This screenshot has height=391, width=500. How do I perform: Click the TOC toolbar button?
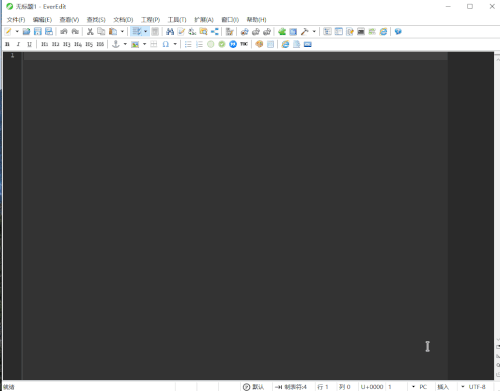tap(244, 44)
